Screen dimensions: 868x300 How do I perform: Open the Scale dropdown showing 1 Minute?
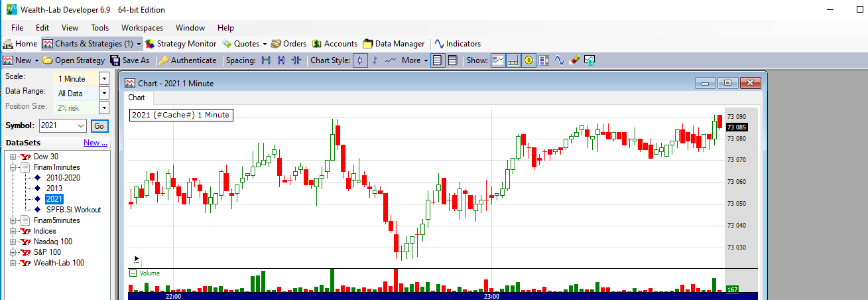[x=103, y=78]
